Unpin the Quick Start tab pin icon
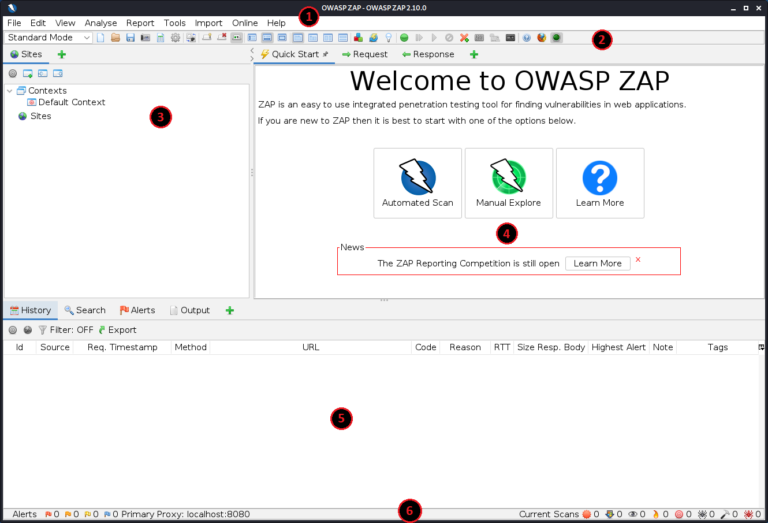The width and height of the screenshot is (768, 523). [325, 54]
